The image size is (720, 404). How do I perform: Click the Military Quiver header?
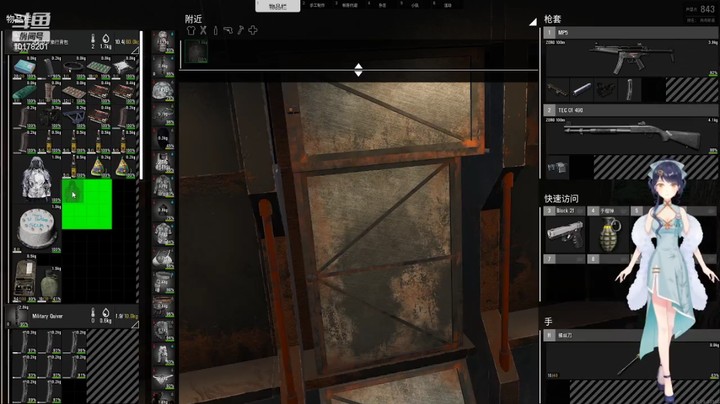71,317
